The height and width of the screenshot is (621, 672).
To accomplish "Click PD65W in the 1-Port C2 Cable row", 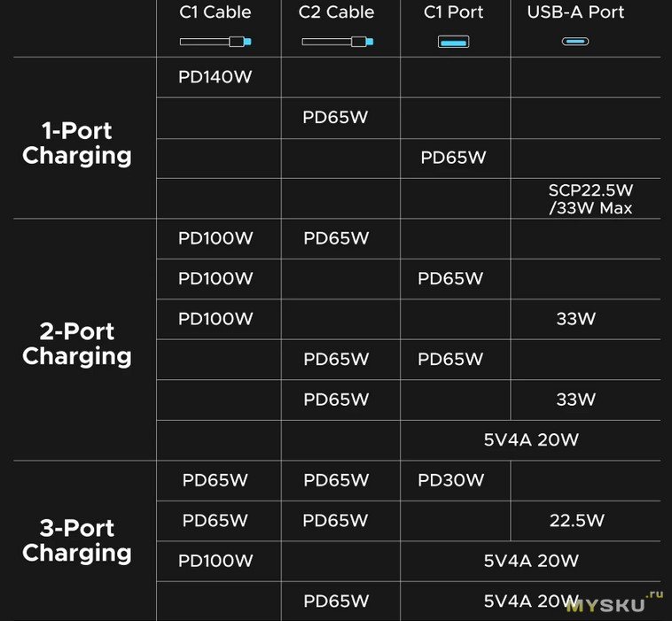I will pyautogui.click(x=335, y=117).
